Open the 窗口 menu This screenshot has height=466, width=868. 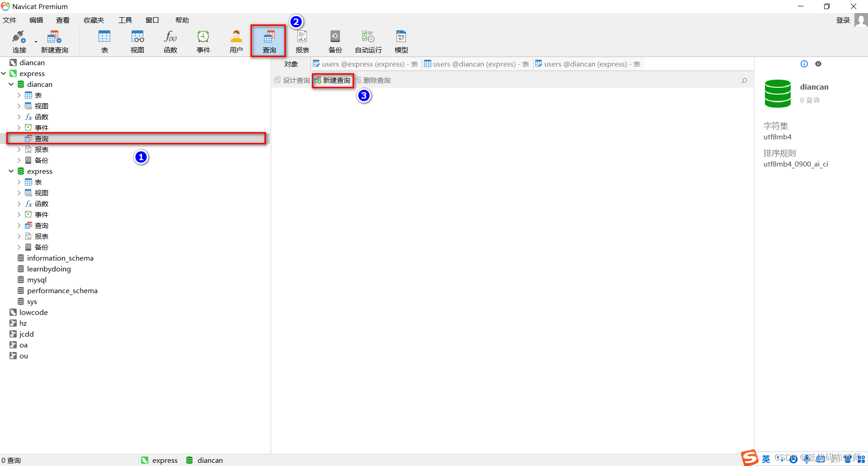point(152,20)
